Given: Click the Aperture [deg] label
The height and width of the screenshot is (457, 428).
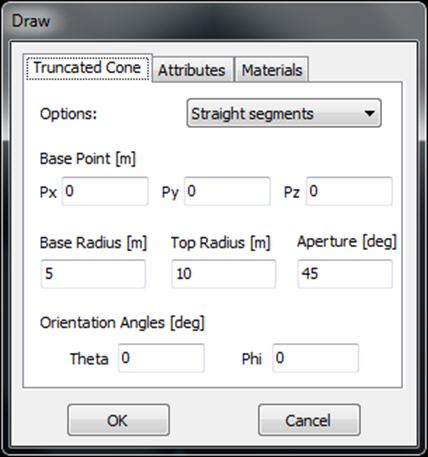Looking at the screenshot, I should (347, 242).
